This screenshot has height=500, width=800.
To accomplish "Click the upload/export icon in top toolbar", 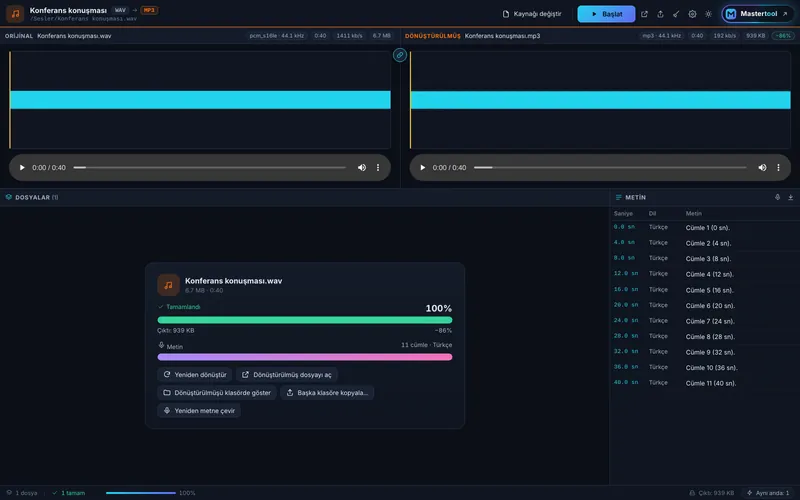I will pyautogui.click(x=660, y=14).
